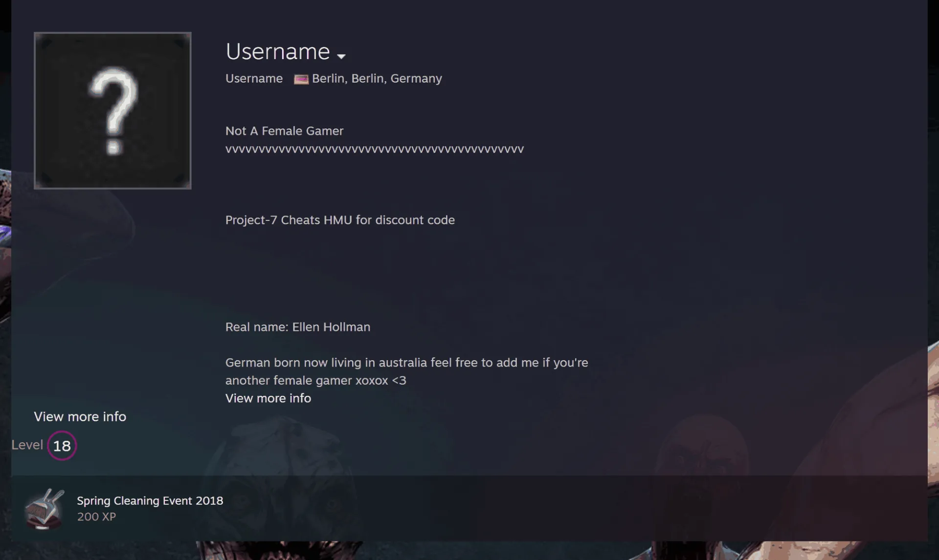Click the Berlin, Berlin, Germany location text
Viewport: 939px width, 560px height.
tap(377, 78)
